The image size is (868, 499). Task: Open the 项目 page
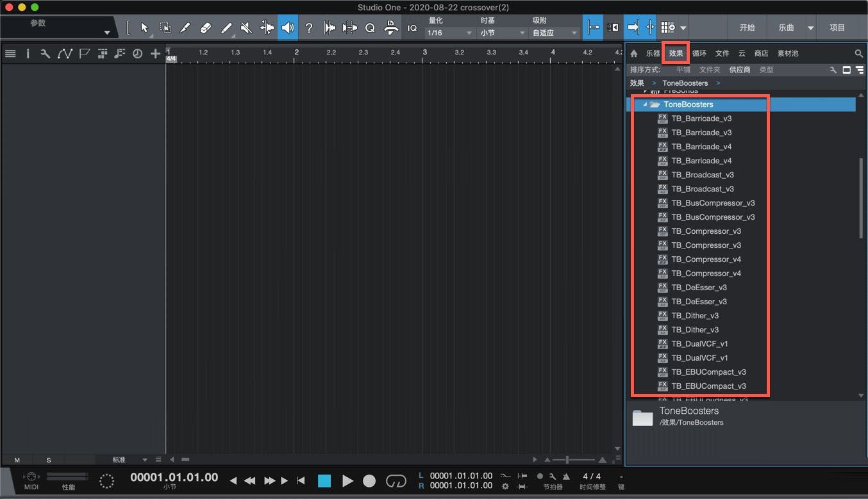click(837, 28)
